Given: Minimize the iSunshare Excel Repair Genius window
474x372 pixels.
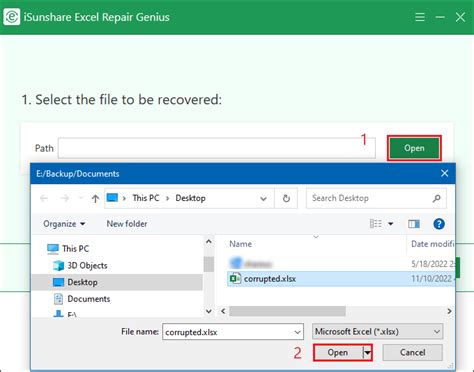Looking at the screenshot, I should click(x=440, y=17).
